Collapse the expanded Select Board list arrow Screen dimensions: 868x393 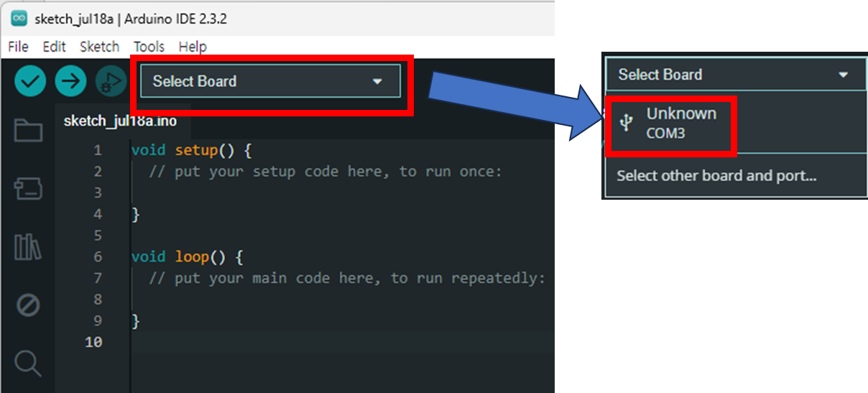[844, 75]
